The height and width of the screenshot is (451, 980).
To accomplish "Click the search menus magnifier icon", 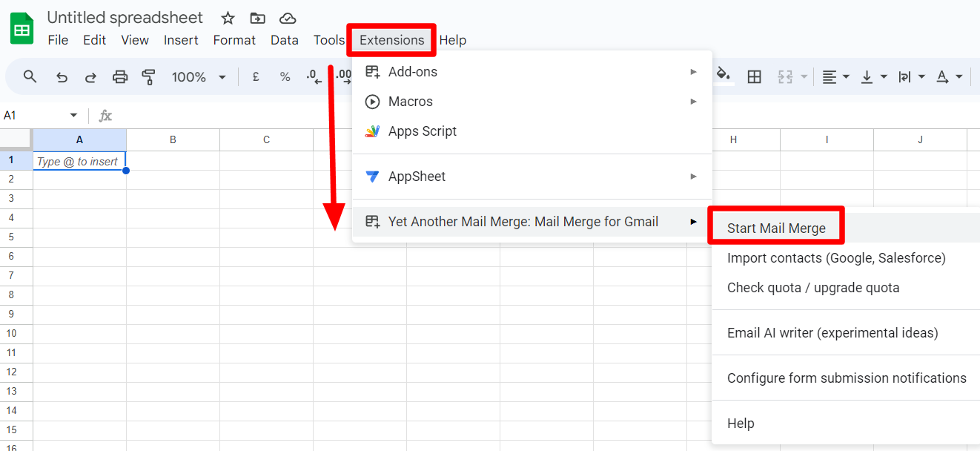I will (x=30, y=76).
